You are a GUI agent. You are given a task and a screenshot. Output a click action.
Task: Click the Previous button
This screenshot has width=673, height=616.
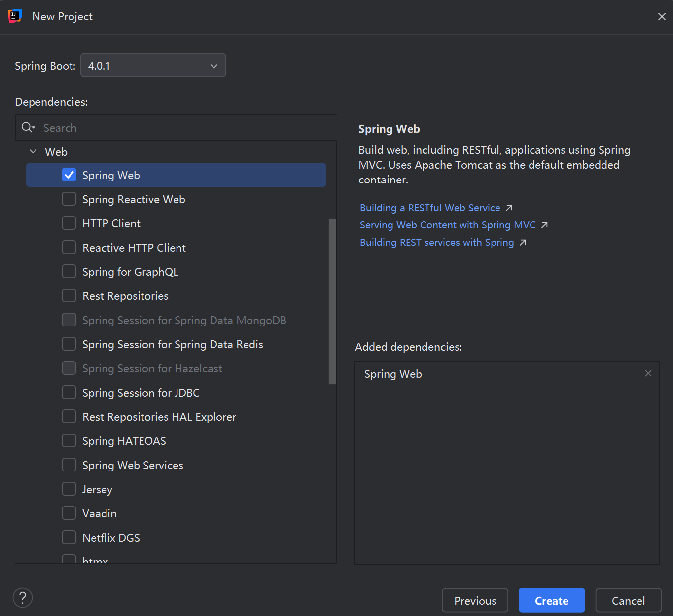(475, 601)
